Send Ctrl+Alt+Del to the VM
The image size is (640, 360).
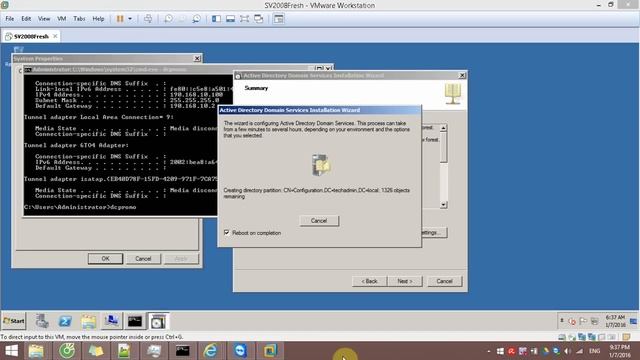(x=148, y=19)
